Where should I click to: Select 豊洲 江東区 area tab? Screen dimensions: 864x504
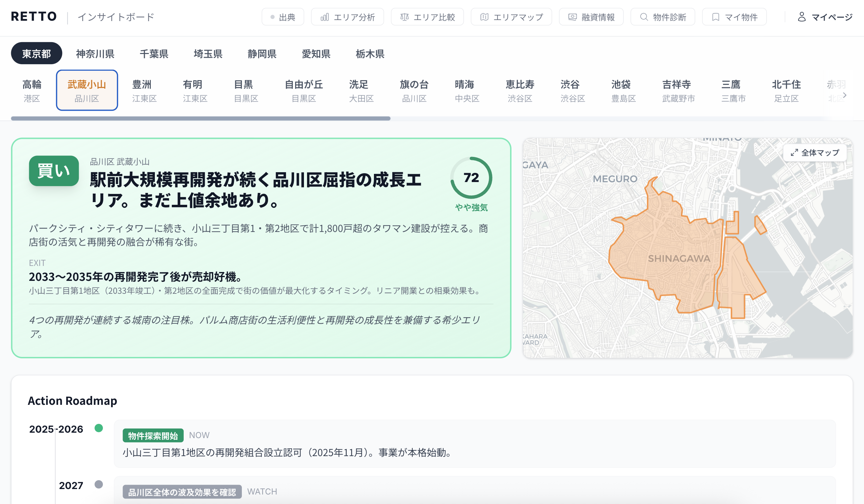144,91
